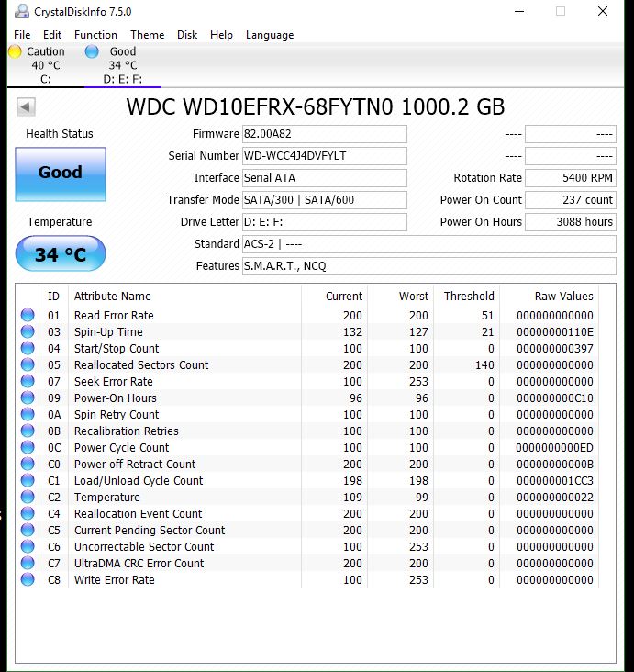634x672 pixels.
Task: Click the CrystalDiskInfo app icon in title bar
Action: pyautogui.click(x=21, y=12)
